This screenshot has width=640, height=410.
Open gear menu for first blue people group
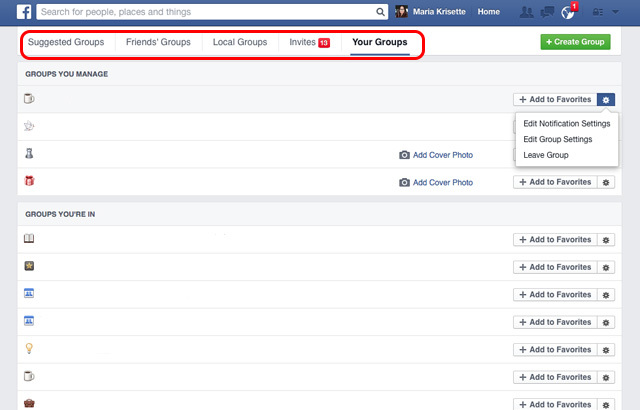click(606, 295)
